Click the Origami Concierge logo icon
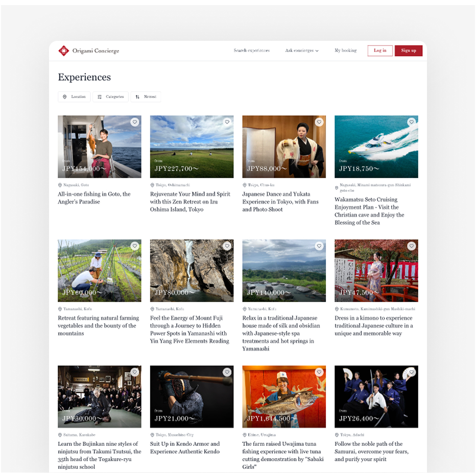The width and height of the screenshot is (476, 473). point(63,51)
